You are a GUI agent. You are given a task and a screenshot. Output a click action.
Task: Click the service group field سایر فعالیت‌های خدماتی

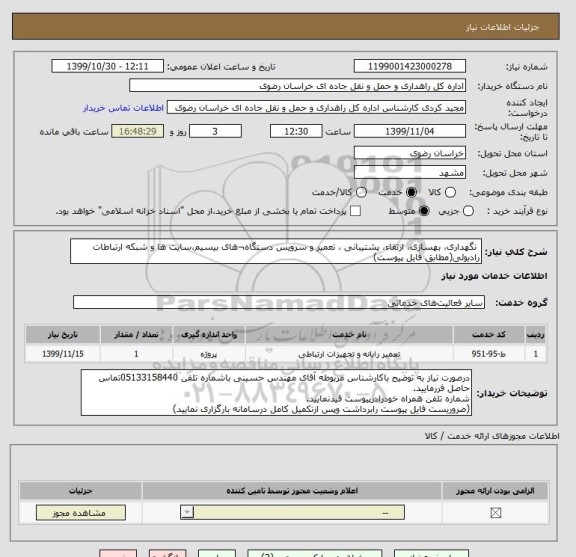coord(279,302)
